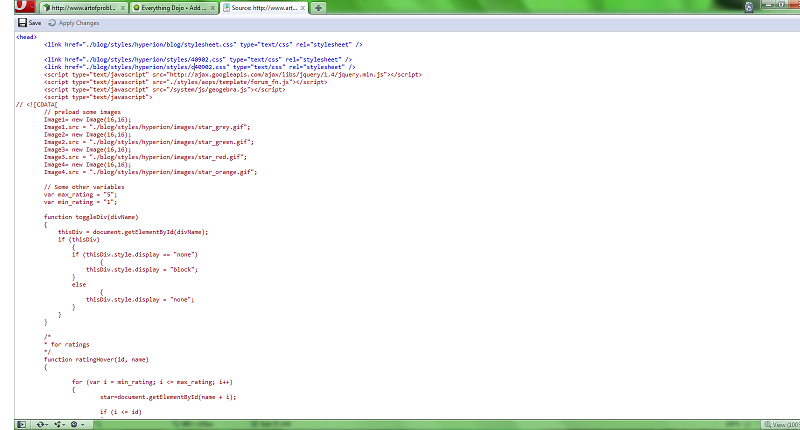Click the "forum_fn.js" script line
This screenshot has width=800, height=430.
click(186, 82)
